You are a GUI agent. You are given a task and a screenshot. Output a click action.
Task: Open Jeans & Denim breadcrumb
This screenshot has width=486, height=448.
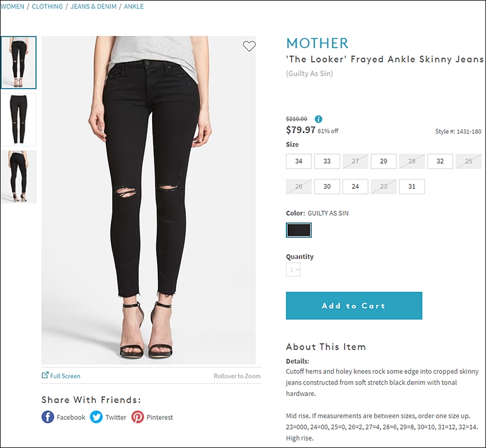(93, 6)
